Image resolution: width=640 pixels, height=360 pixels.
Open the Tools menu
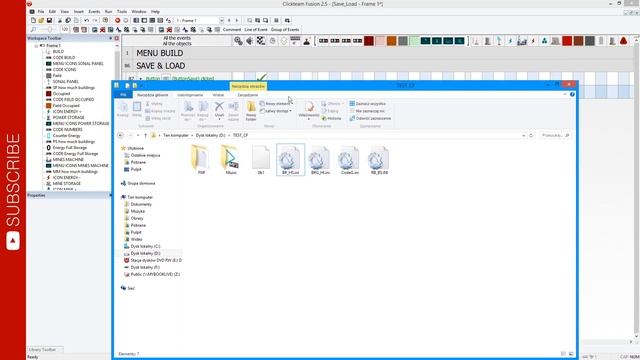pyautogui.click(x=122, y=11)
